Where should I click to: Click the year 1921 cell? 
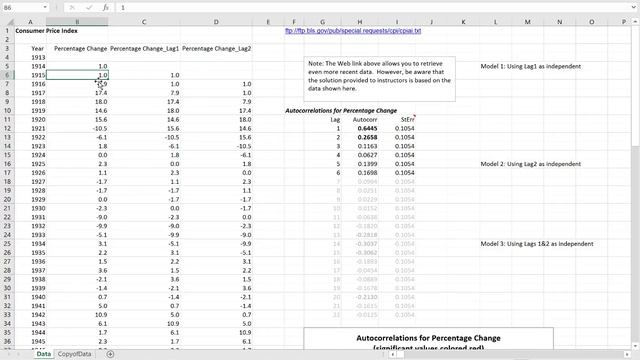[38, 128]
